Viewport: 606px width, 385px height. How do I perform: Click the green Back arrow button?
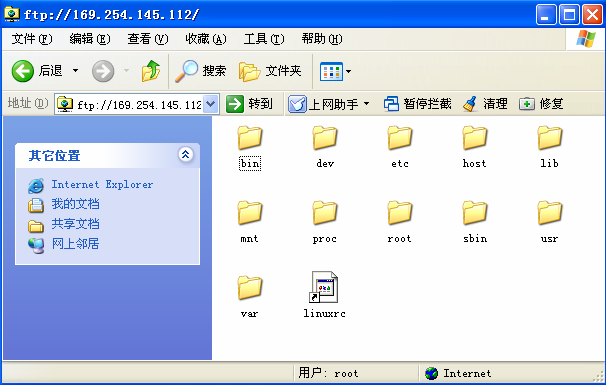click(22, 71)
